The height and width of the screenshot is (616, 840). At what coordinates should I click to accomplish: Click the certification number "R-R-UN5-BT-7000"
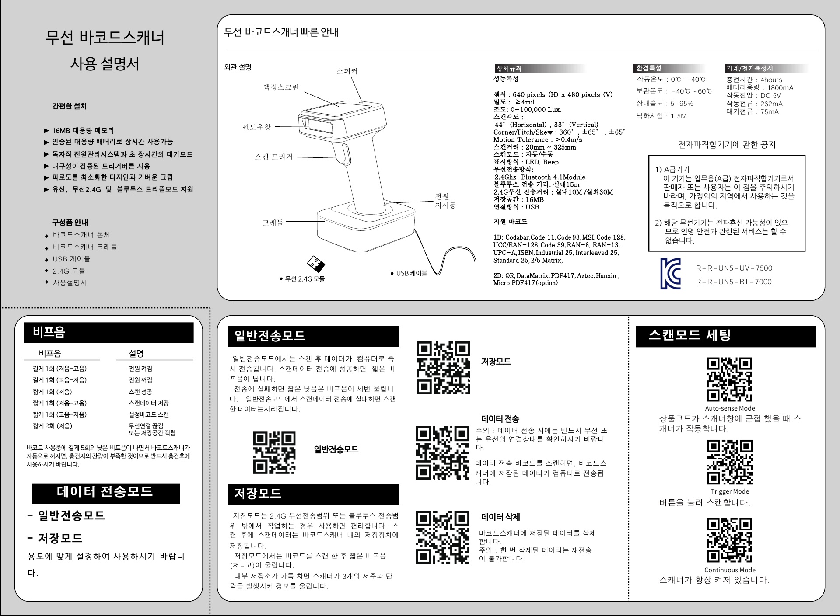tap(734, 282)
